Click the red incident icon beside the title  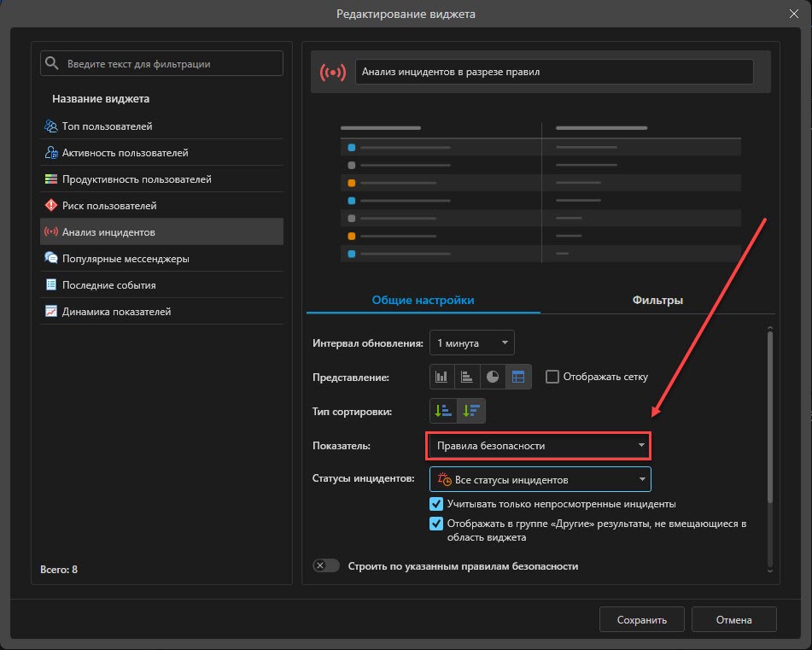(332, 72)
